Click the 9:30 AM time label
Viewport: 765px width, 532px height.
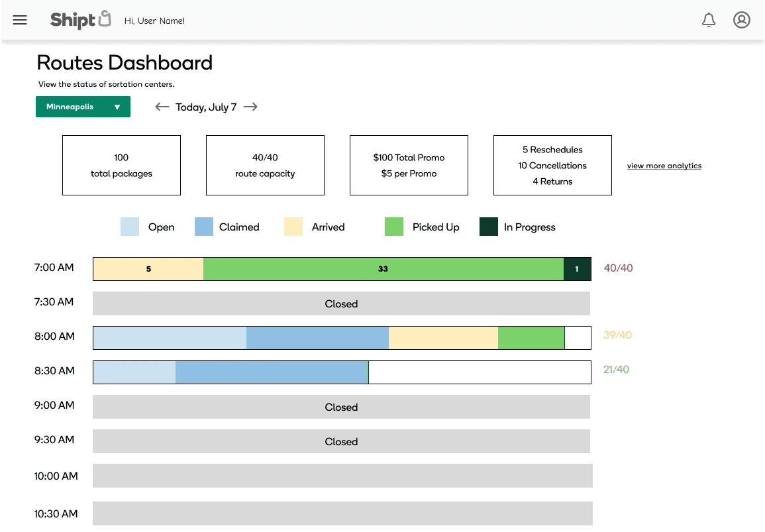point(54,440)
